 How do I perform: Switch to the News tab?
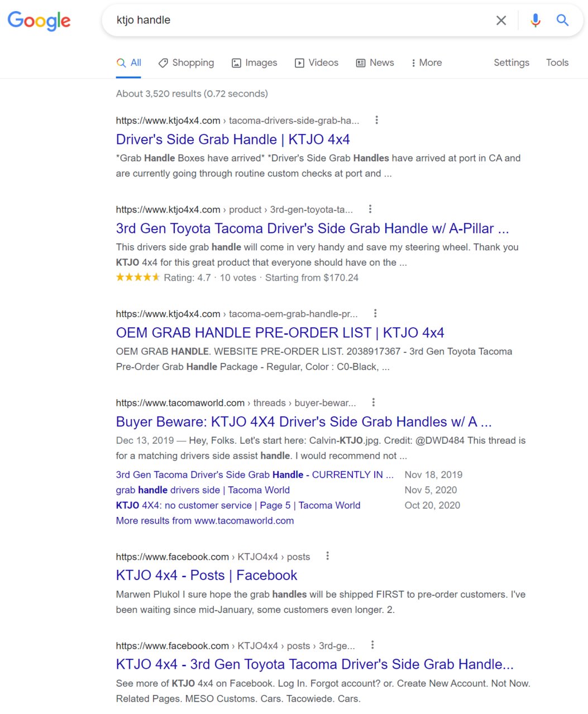pos(375,63)
